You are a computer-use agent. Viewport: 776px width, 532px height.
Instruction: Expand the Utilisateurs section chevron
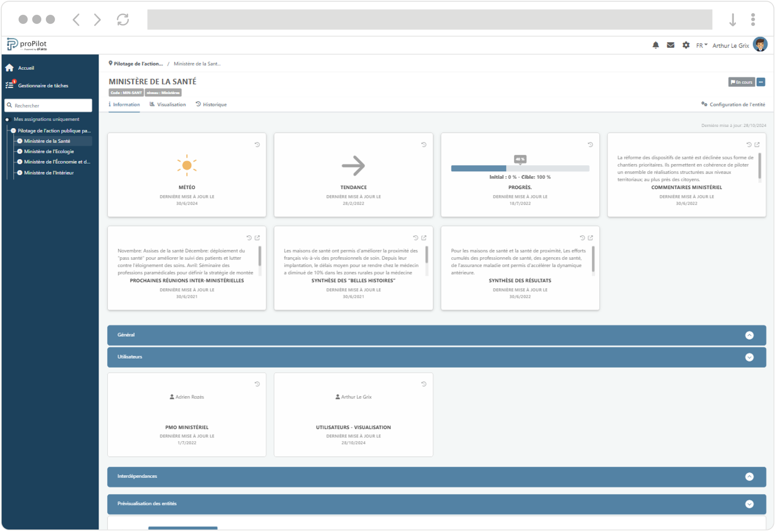750,357
